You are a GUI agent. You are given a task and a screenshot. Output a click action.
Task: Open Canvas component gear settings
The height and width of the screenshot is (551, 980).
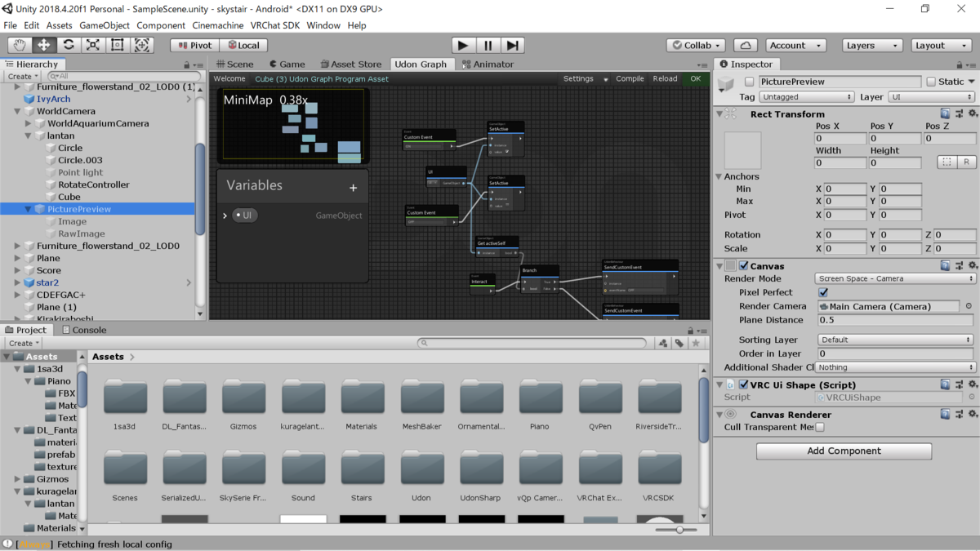tap(973, 266)
